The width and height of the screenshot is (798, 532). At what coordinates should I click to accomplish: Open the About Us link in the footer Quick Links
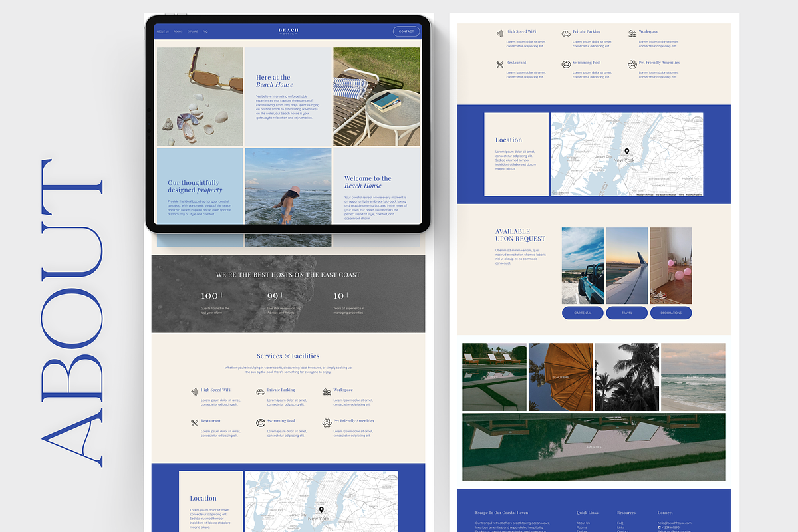tap(583, 523)
